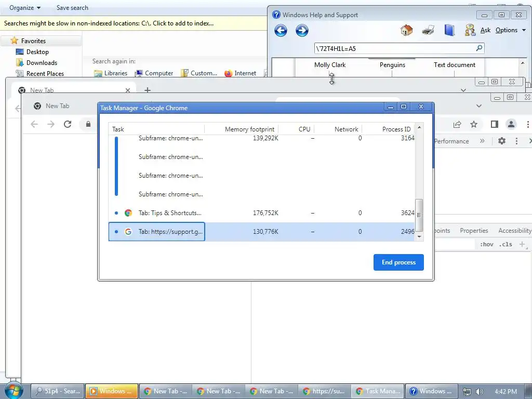
Task: Search again in Internet
Action: click(240, 73)
